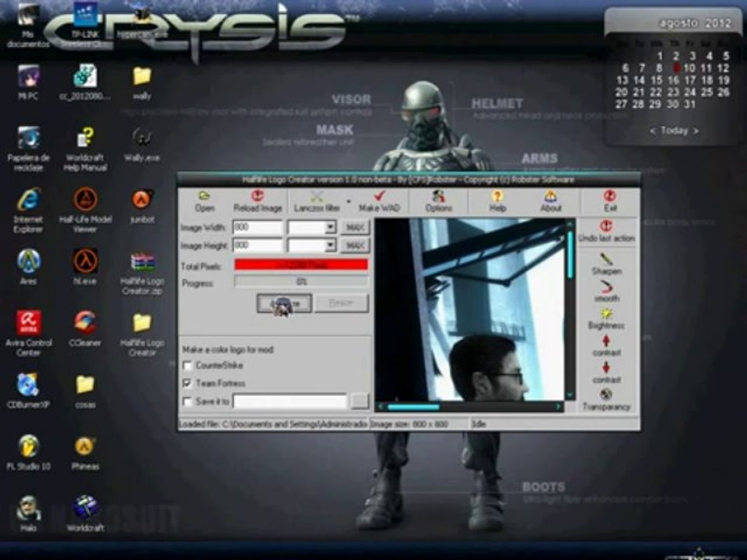This screenshot has width=747, height=560.
Task: Tick the Save it to checkbox
Action: (188, 401)
